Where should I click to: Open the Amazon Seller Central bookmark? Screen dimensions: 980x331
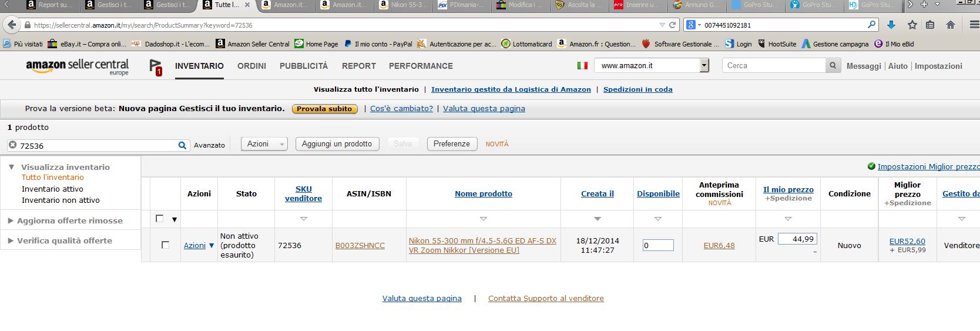253,44
